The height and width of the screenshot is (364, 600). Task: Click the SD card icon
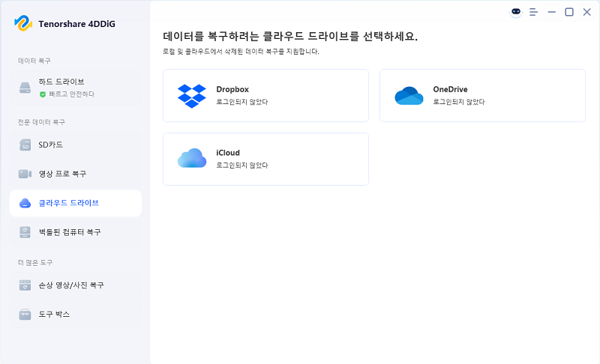(x=25, y=145)
